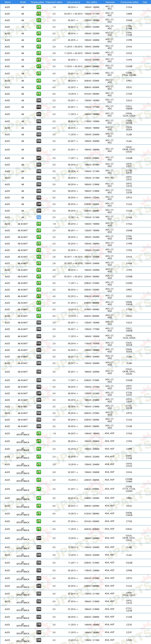Select diesel ON icon in A6 CRTD row
The width and height of the screenshot is (151, 644).
[x=39, y=198]
